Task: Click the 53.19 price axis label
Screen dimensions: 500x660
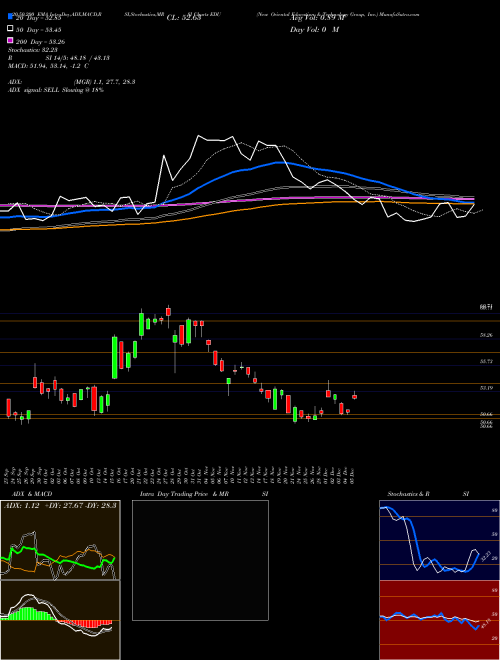Action: click(x=486, y=388)
